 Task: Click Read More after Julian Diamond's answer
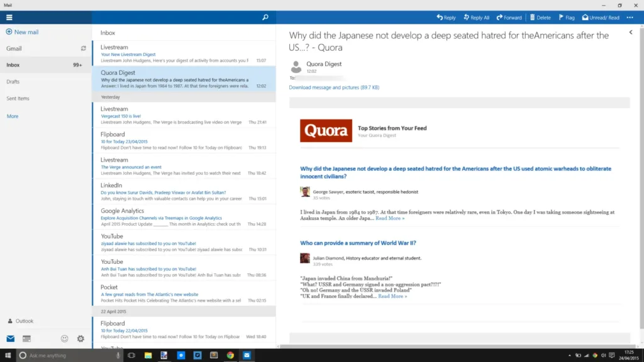(x=392, y=296)
